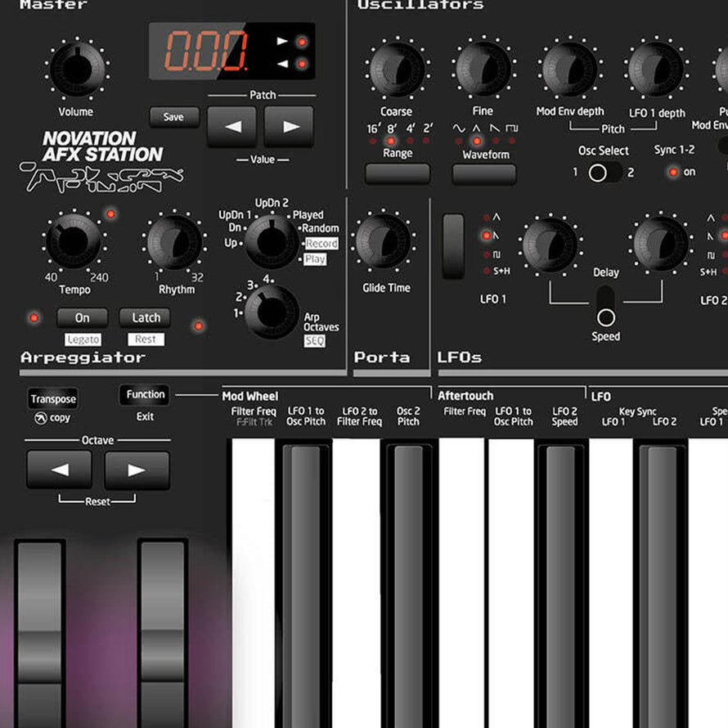Click the Legato label under On

[x=83, y=339]
